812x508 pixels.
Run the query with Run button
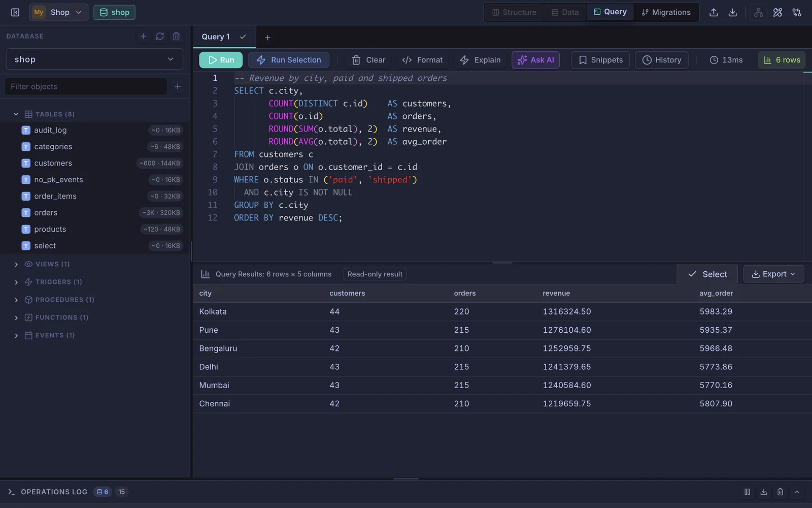click(x=221, y=60)
